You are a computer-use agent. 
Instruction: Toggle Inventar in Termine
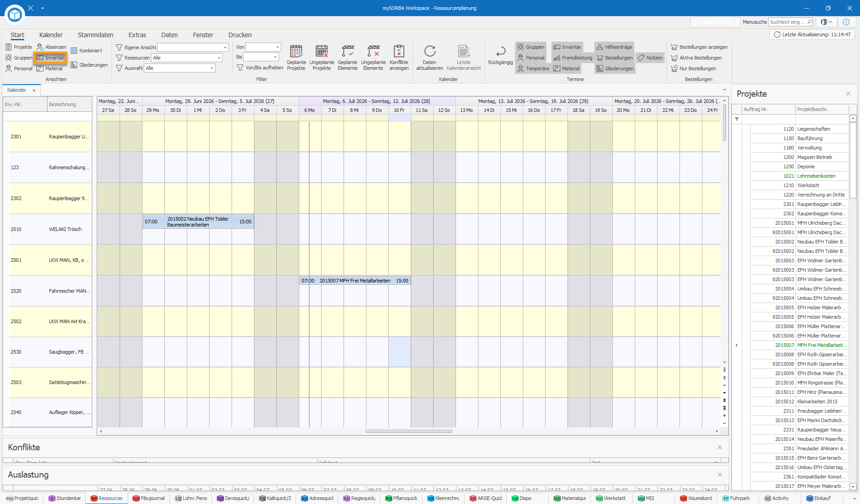point(567,47)
